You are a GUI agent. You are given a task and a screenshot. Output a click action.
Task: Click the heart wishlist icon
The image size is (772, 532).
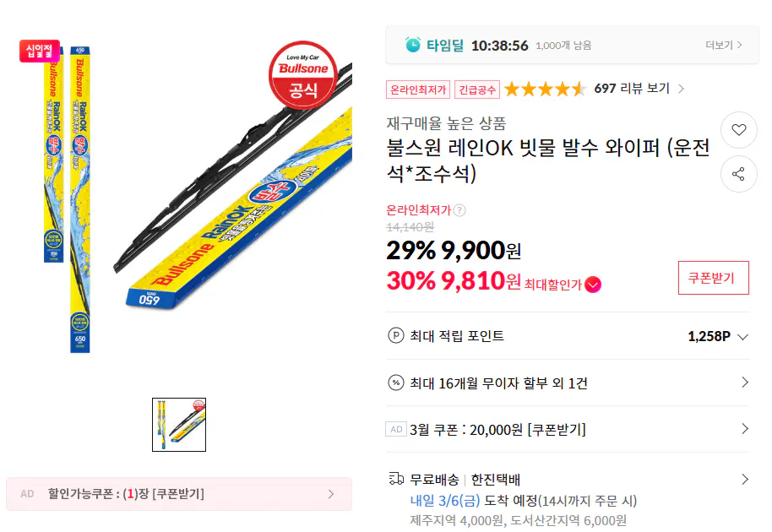(x=739, y=130)
